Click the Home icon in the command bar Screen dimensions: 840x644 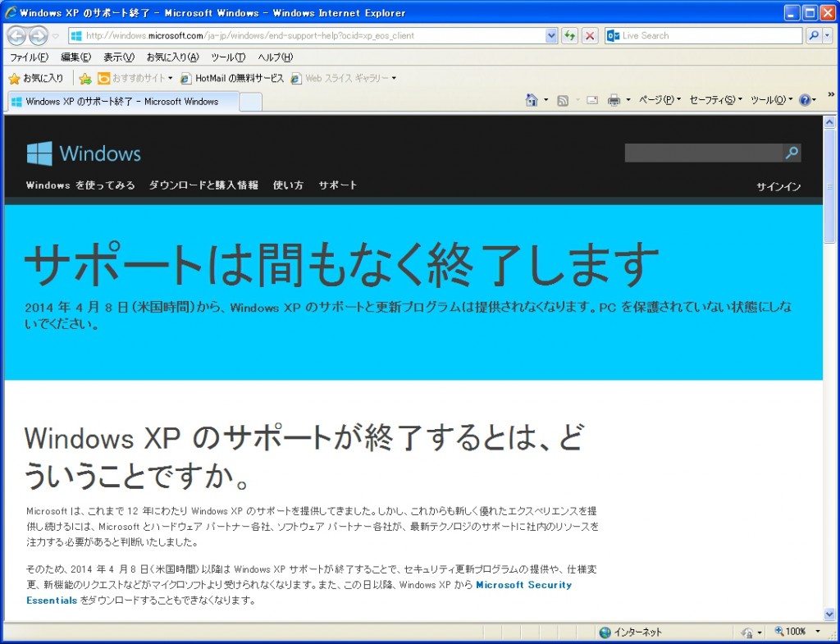pyautogui.click(x=532, y=100)
